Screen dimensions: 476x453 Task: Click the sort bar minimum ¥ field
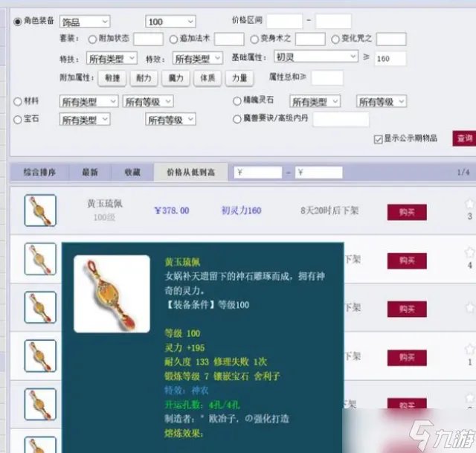tap(258, 173)
